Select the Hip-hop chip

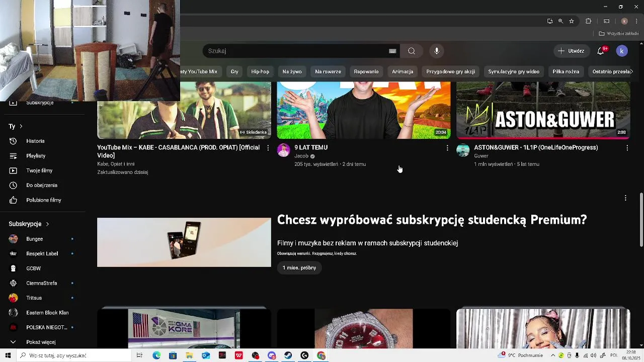point(260,71)
